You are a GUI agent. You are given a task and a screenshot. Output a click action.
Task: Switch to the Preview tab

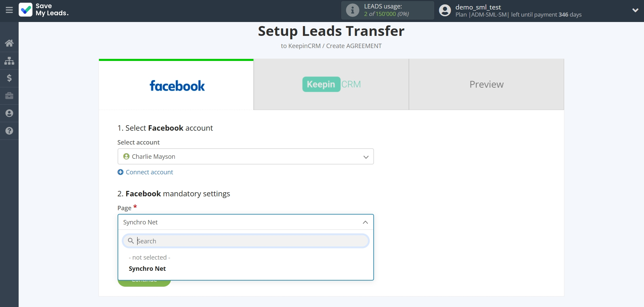pos(486,84)
